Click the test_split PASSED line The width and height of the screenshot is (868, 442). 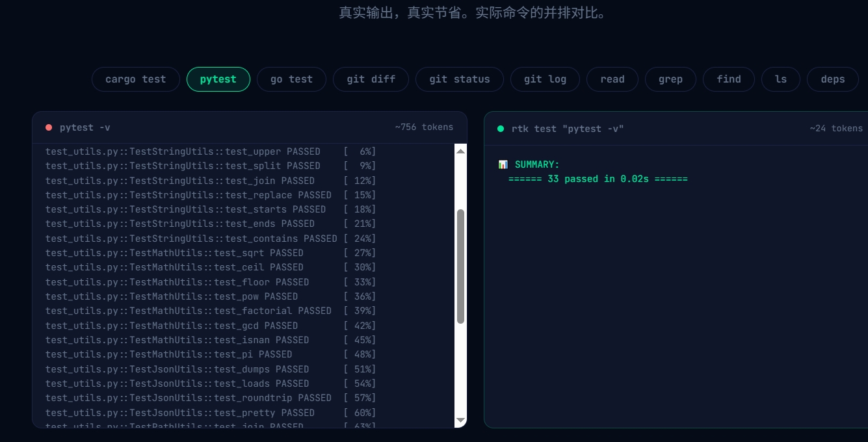coord(211,166)
